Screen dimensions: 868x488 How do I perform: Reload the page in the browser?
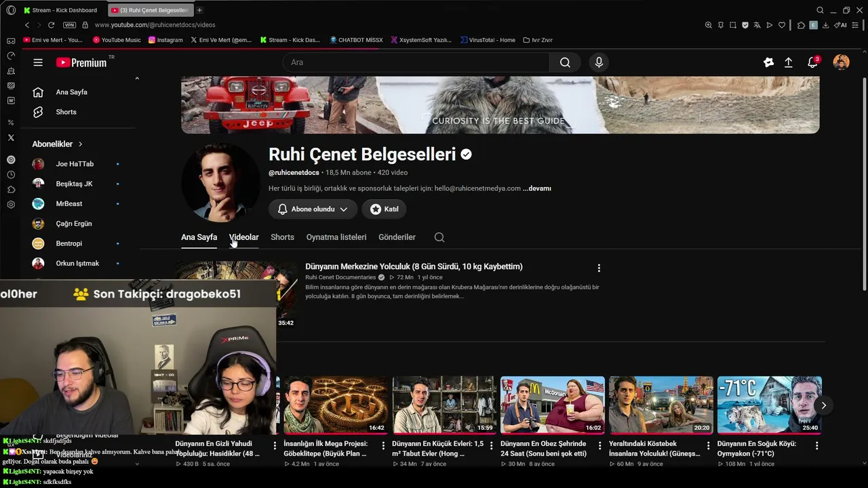[x=51, y=25]
